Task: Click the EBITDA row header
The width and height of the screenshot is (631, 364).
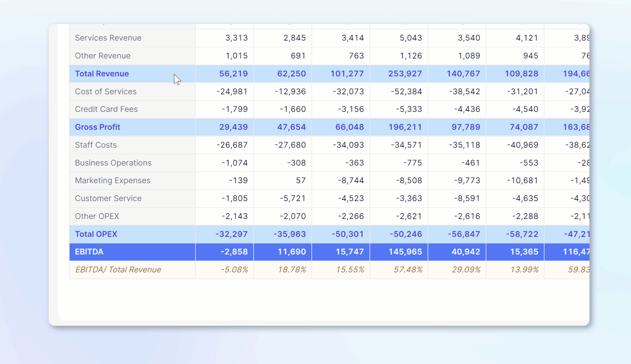Action: click(132, 252)
